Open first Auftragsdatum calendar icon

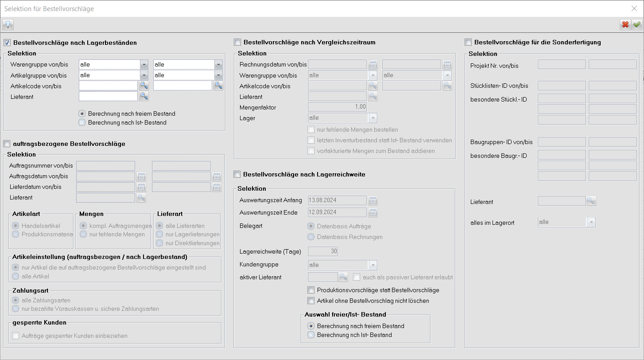(x=141, y=176)
